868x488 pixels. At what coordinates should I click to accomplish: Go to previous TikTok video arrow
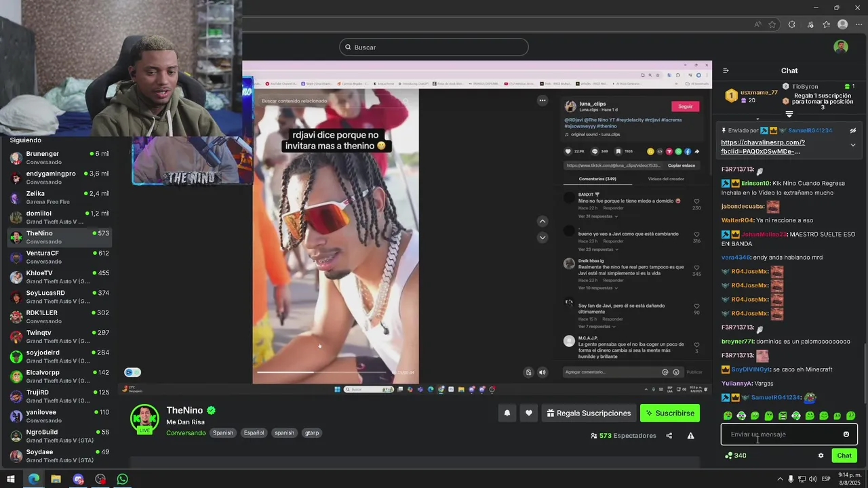(542, 221)
